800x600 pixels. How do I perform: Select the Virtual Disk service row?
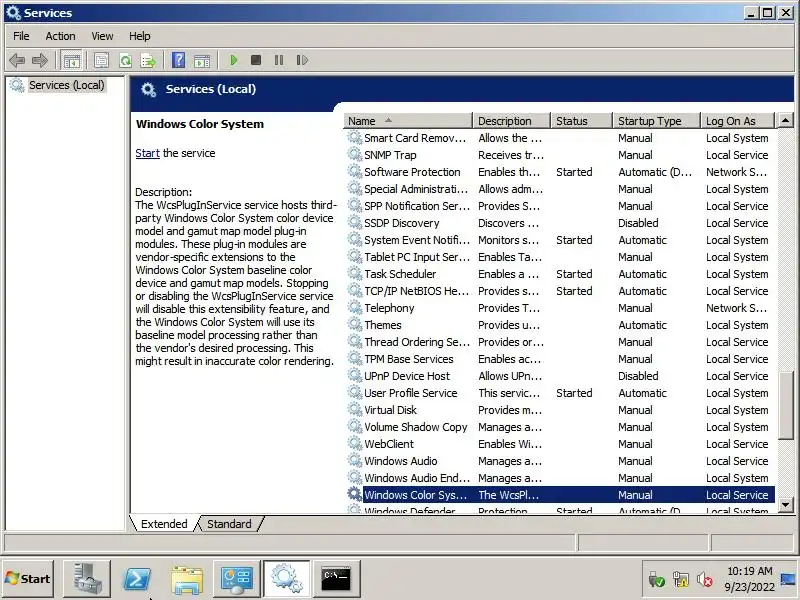click(559, 410)
